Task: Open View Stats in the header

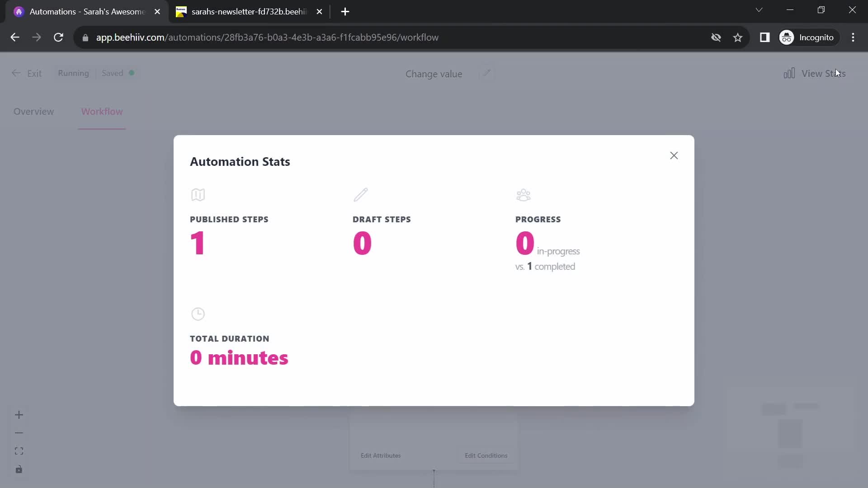Action: click(814, 74)
